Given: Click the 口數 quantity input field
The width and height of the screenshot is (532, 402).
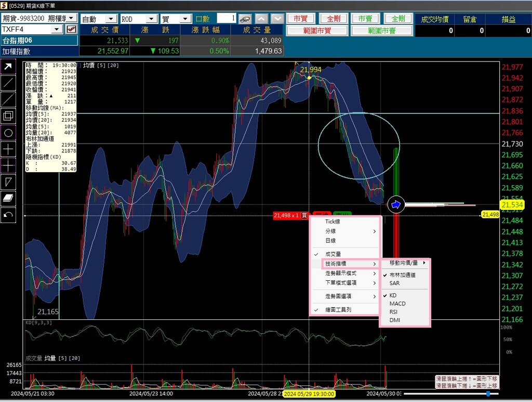Looking at the screenshot, I should pos(226,18).
